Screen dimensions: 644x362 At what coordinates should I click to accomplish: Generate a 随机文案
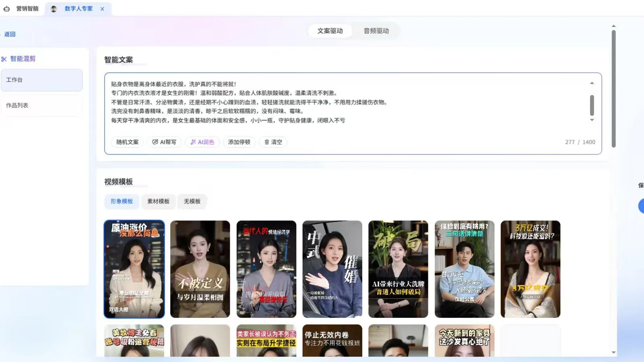(x=127, y=142)
